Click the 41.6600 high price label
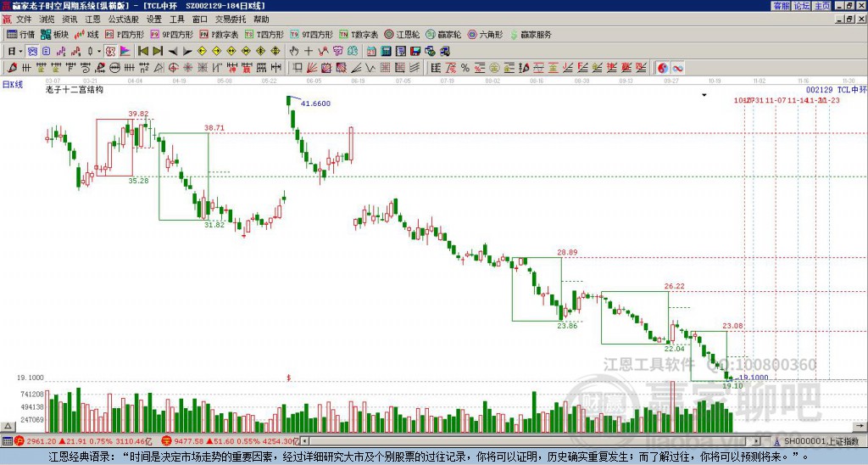The width and height of the screenshot is (868, 465). 315,104
